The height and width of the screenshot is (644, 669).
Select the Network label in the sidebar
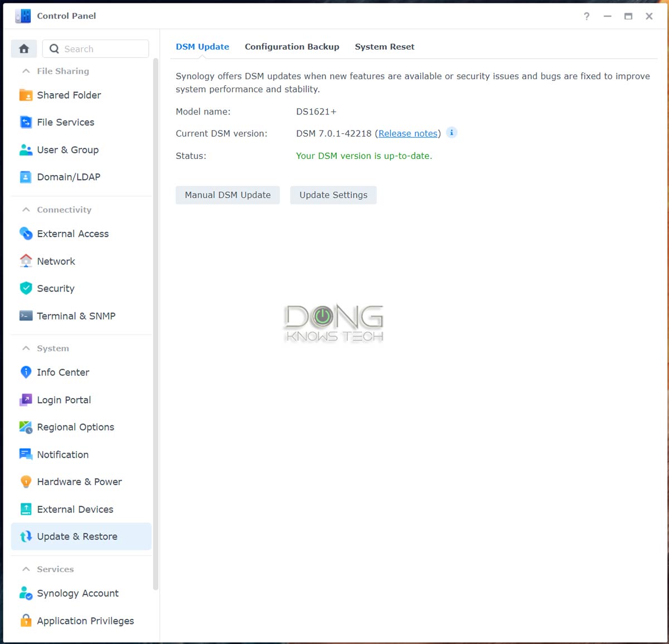pyautogui.click(x=56, y=262)
